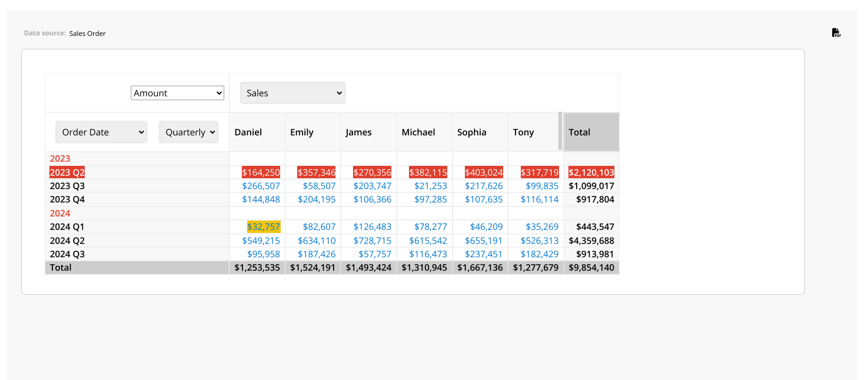Open the Amount measure dropdown
This screenshot has height=380, width=868.
177,93
